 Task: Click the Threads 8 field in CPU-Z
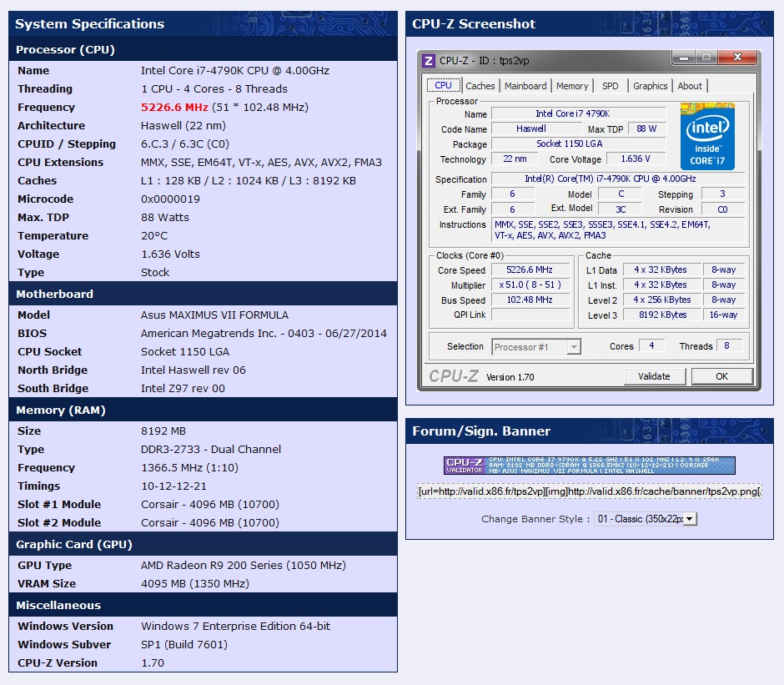[730, 345]
